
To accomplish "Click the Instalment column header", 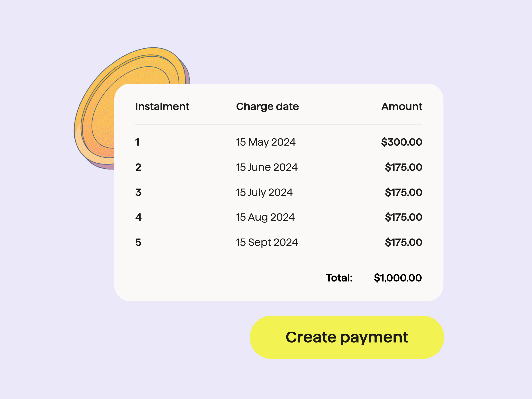I will click(x=162, y=106).
